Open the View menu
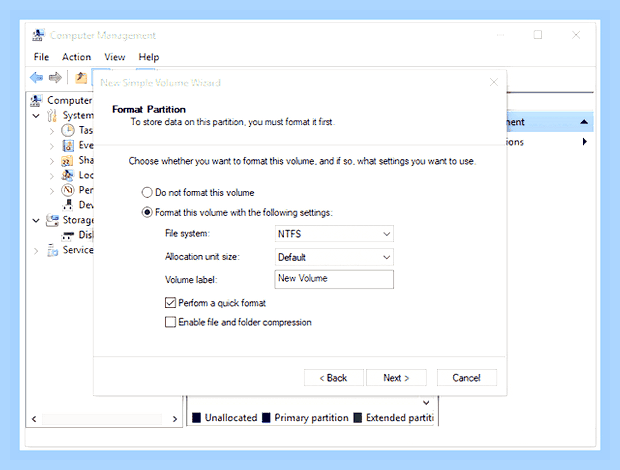Image resolution: width=620 pixels, height=470 pixels. (x=115, y=57)
